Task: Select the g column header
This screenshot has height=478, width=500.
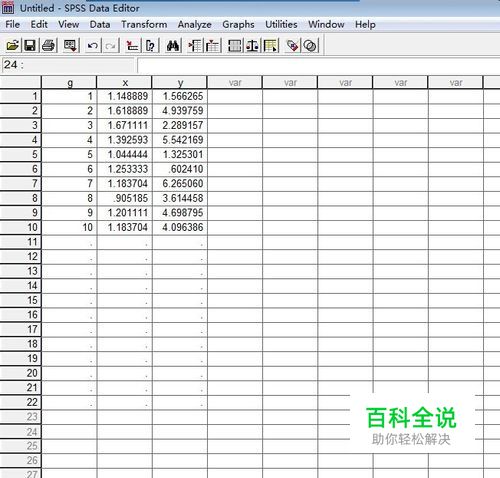Action: click(69, 82)
